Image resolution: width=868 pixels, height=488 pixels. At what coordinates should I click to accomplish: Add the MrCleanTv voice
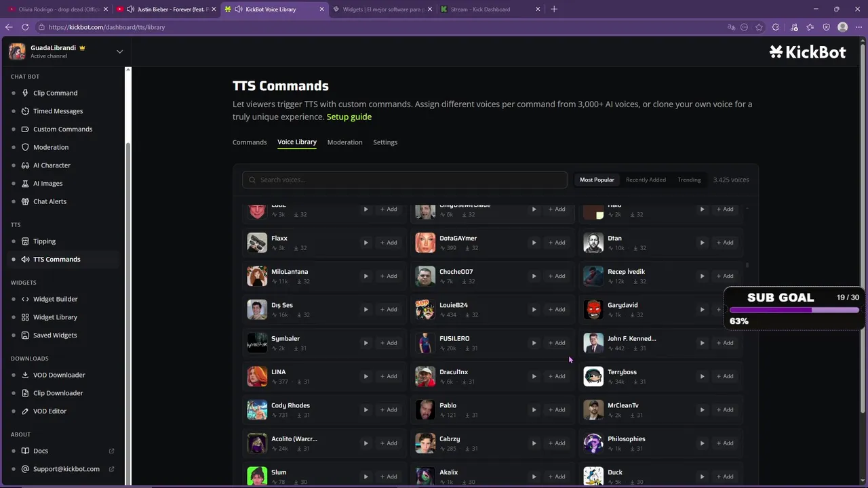click(725, 409)
